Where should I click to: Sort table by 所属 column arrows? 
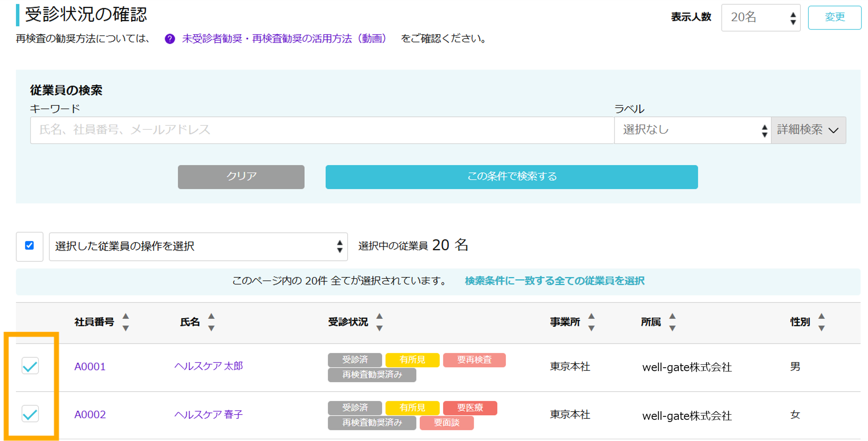click(x=672, y=322)
